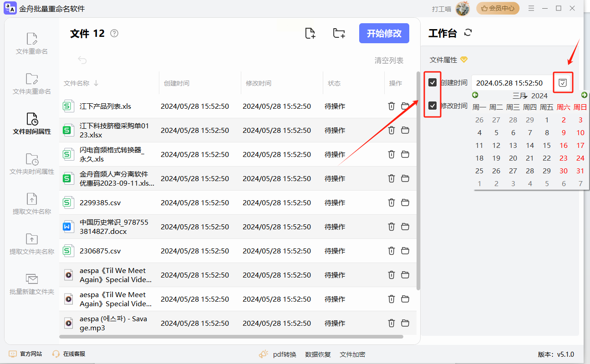Delete 江下产品列表.xls using trash icon
Screen dimensions: 590x364
click(391, 106)
